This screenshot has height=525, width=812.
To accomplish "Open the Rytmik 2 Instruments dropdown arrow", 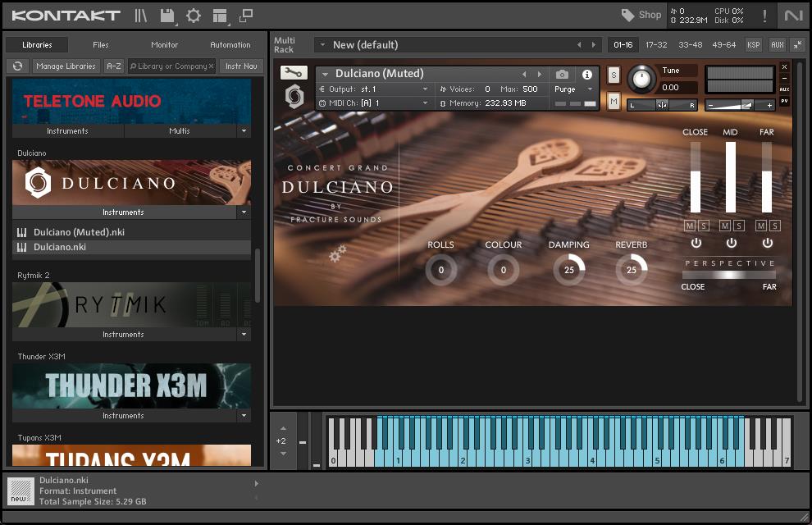I will coord(244,335).
